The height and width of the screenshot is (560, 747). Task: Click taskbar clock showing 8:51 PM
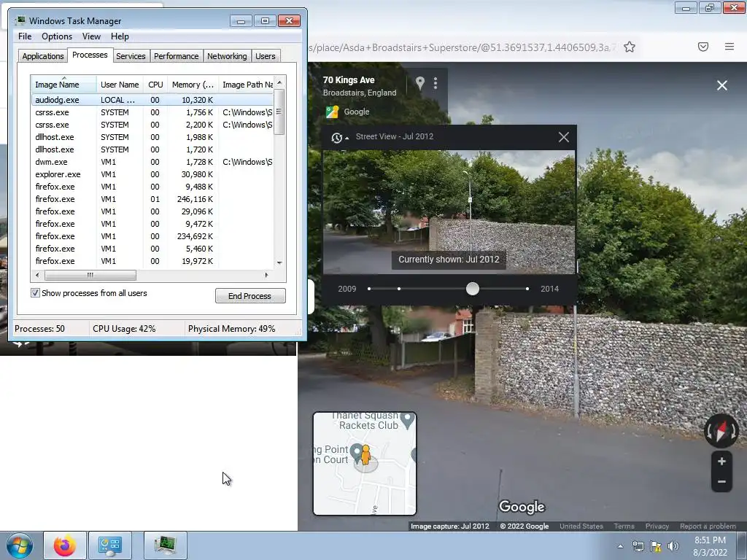710,546
